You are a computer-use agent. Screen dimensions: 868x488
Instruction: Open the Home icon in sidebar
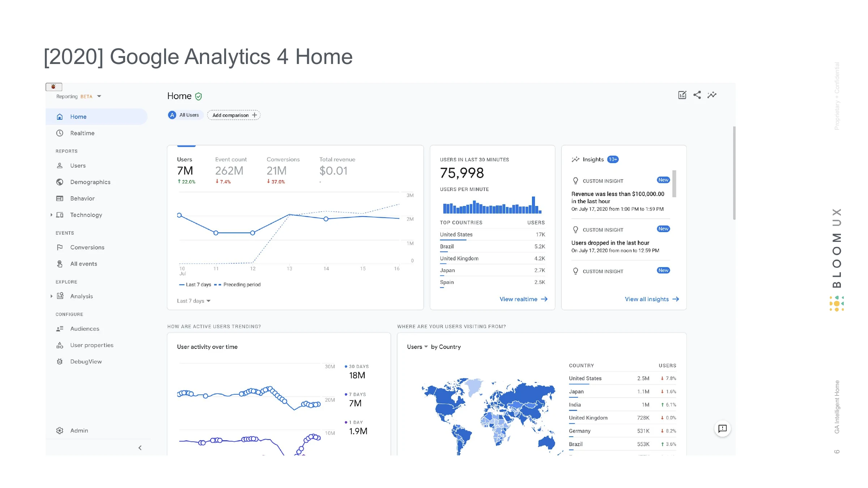[60, 117]
